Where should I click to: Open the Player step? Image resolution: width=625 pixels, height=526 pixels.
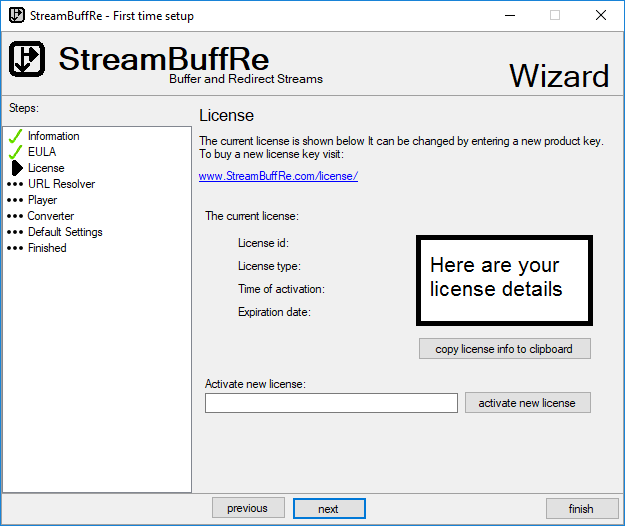click(x=42, y=200)
